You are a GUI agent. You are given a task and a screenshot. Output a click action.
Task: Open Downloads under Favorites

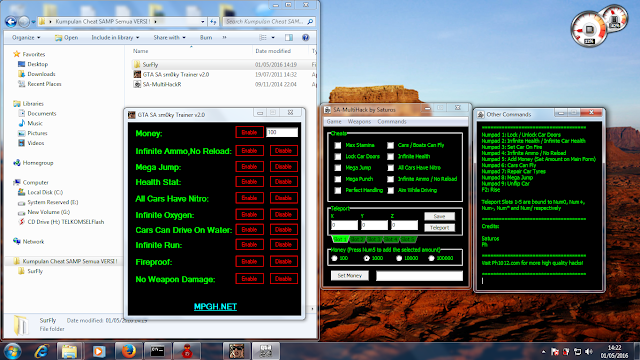click(41, 74)
